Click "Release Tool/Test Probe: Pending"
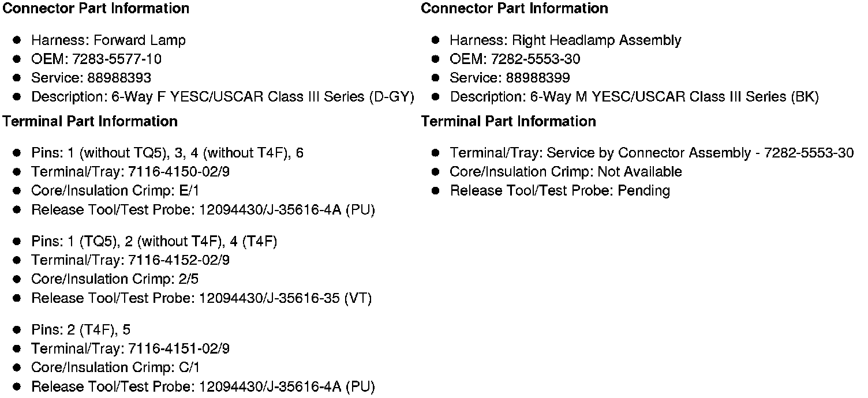This screenshot has width=868, height=398. (560, 191)
